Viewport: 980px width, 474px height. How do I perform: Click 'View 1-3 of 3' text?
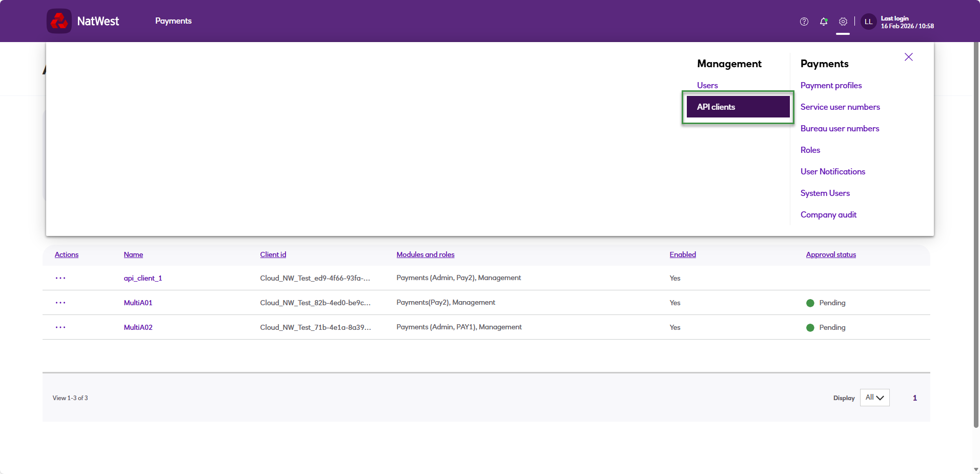[70, 398]
